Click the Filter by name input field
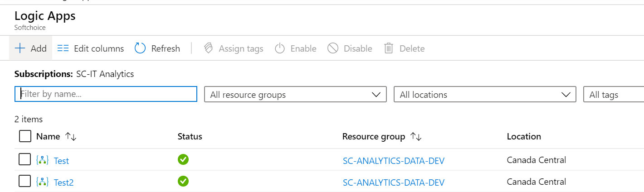This screenshot has height=192, width=644. pyautogui.click(x=106, y=94)
